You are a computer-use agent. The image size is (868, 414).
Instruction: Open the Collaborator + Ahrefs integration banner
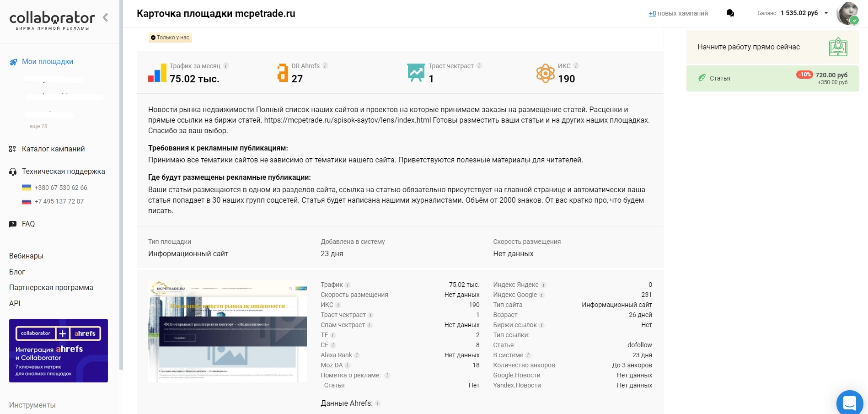pyautogui.click(x=59, y=350)
